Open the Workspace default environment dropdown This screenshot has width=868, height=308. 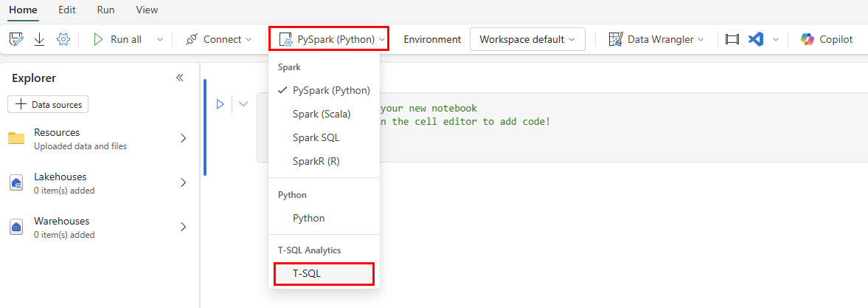[x=527, y=39]
